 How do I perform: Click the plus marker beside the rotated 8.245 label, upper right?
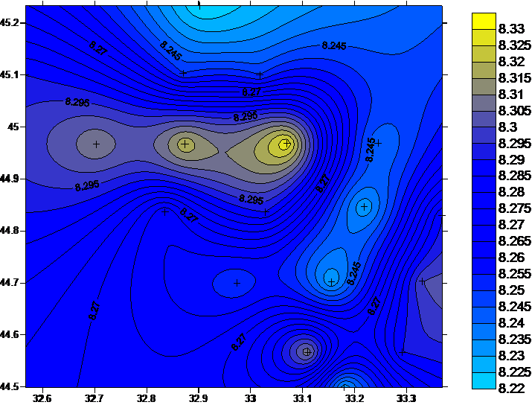(x=377, y=142)
